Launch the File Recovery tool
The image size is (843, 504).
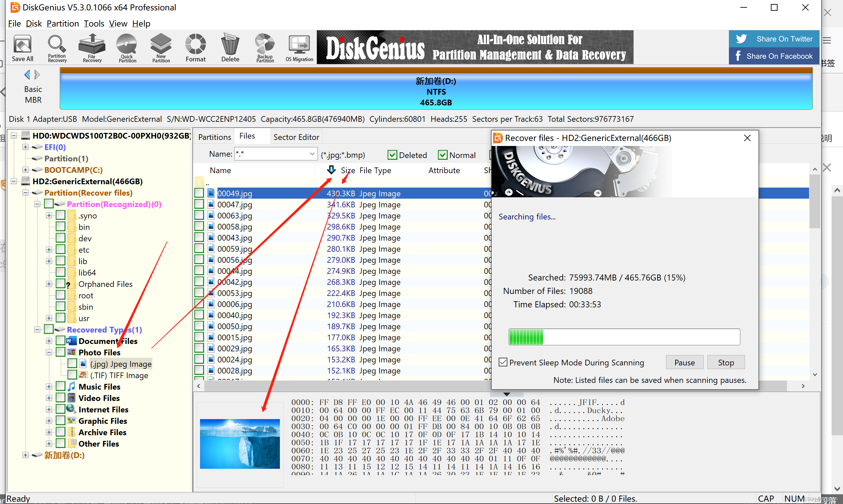[x=92, y=48]
